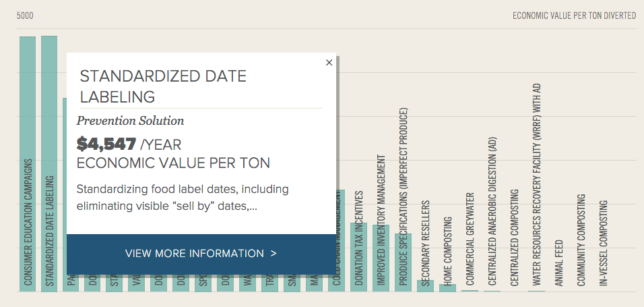Image resolution: width=644 pixels, height=307 pixels.
Task: Select the Home Composting bar
Action: 447,287
